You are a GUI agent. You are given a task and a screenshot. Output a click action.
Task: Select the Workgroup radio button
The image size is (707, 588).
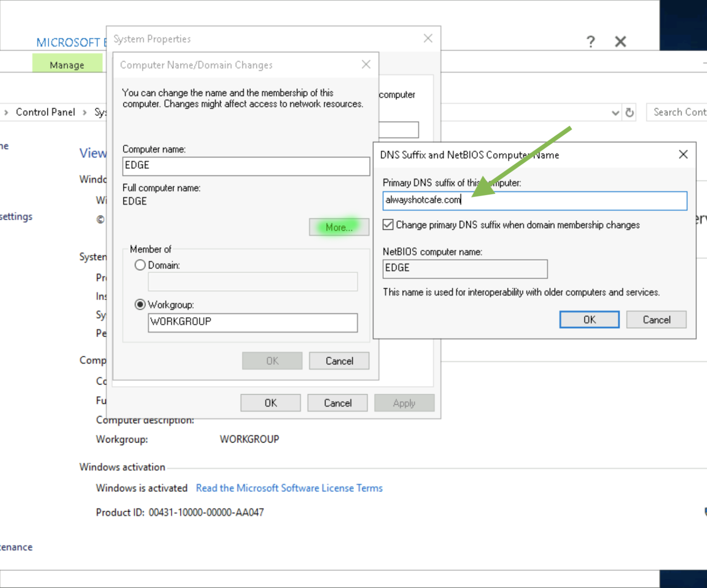pyautogui.click(x=140, y=304)
